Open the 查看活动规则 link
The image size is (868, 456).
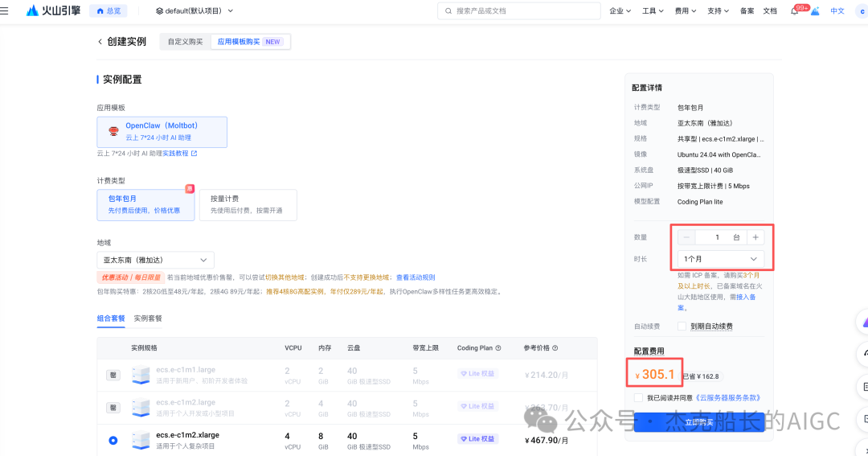pos(416,277)
